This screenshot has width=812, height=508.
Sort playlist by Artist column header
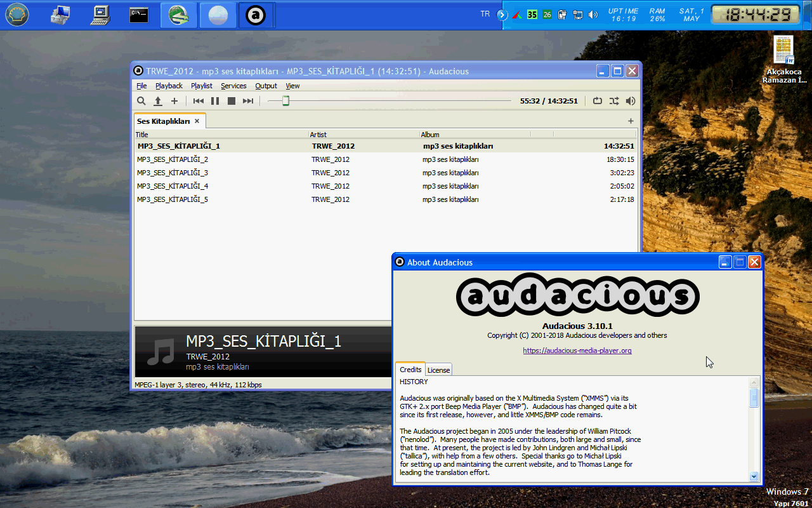tap(363, 134)
